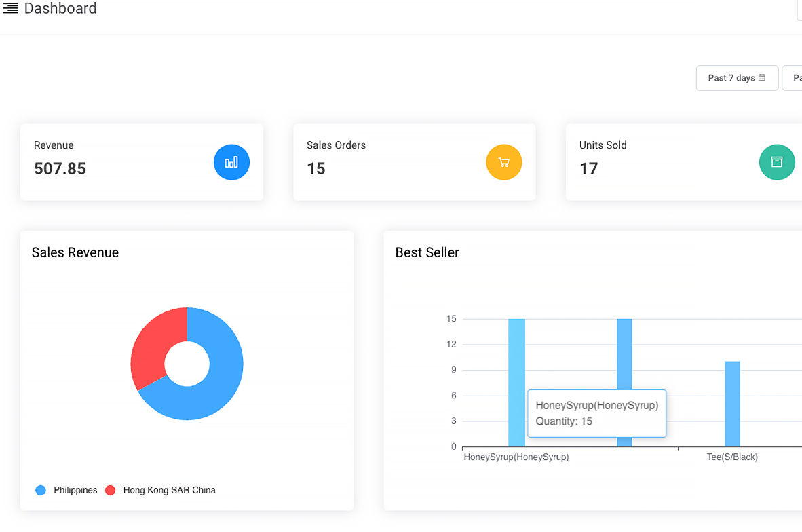
Task: Click the red legend dot for Hong Kong
Action: [x=111, y=490]
